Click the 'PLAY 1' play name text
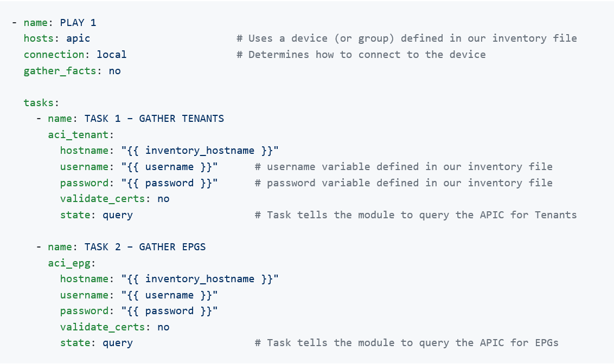The image size is (614, 364). coord(78,23)
